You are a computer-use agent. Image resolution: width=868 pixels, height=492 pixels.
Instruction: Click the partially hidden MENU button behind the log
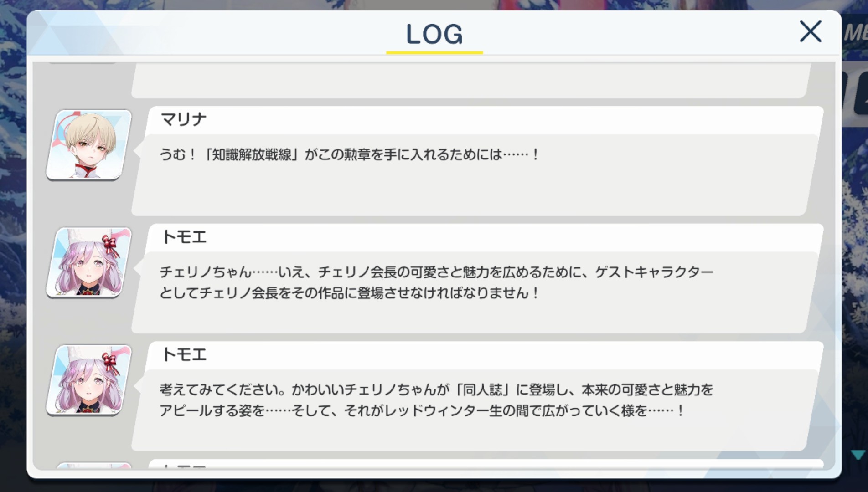tap(855, 33)
